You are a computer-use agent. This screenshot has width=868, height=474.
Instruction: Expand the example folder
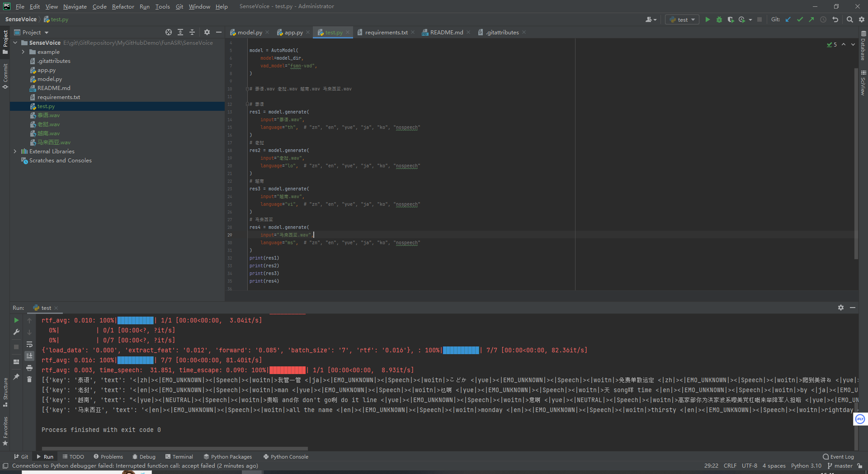23,52
